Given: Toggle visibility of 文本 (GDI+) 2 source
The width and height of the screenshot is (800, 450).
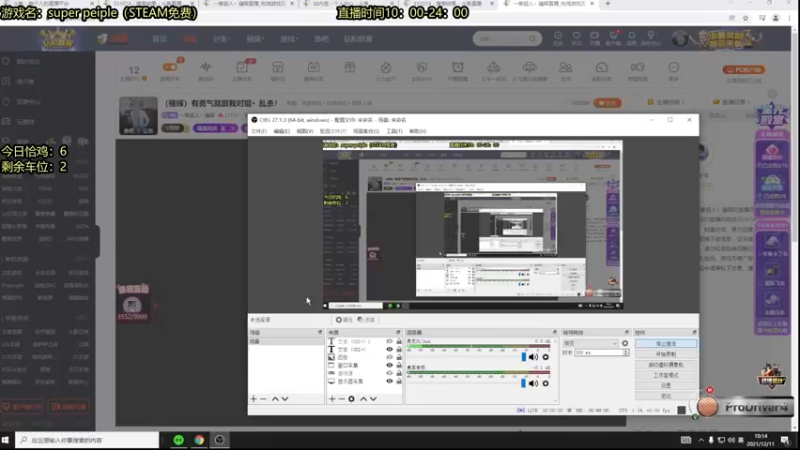Looking at the screenshot, I should coord(389,341).
